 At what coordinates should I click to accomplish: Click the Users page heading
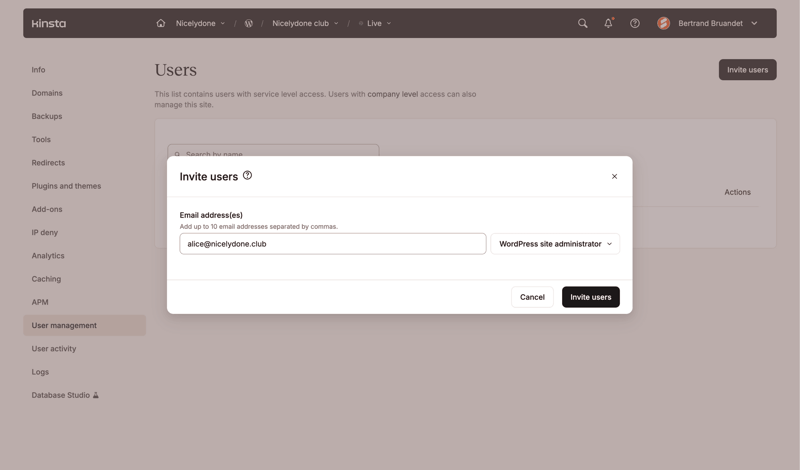click(x=176, y=70)
